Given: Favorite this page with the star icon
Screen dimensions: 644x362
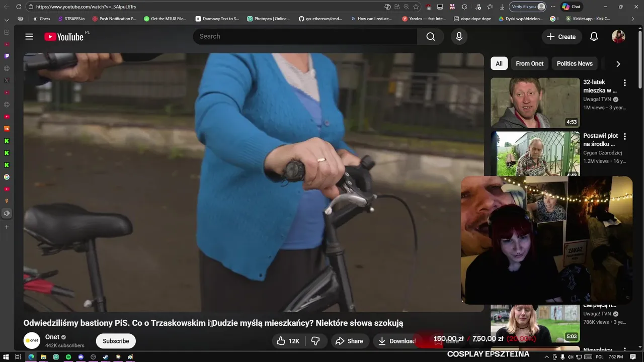Looking at the screenshot, I should (x=416, y=7).
